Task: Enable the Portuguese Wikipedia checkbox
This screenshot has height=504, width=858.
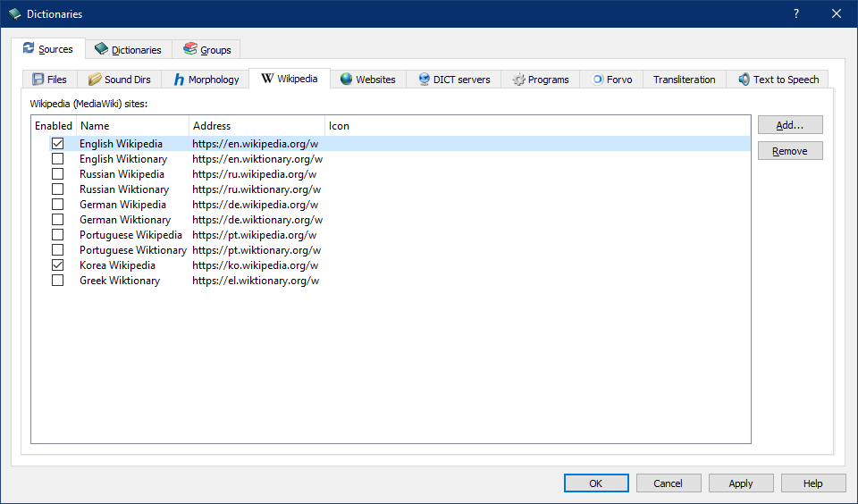Action: point(57,235)
